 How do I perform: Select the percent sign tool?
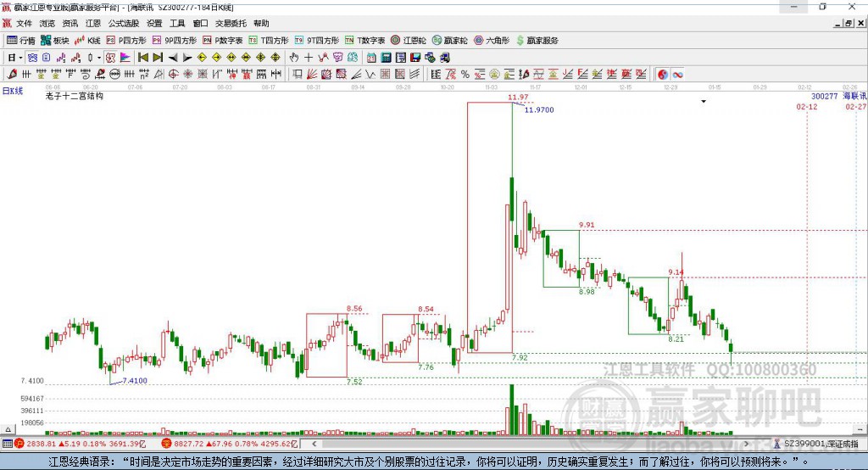coord(465,75)
